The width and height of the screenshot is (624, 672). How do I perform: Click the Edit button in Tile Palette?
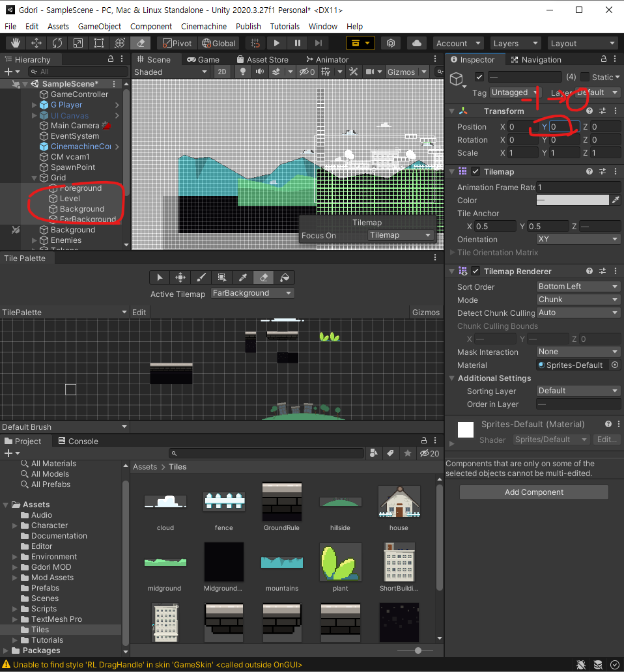[x=139, y=313]
